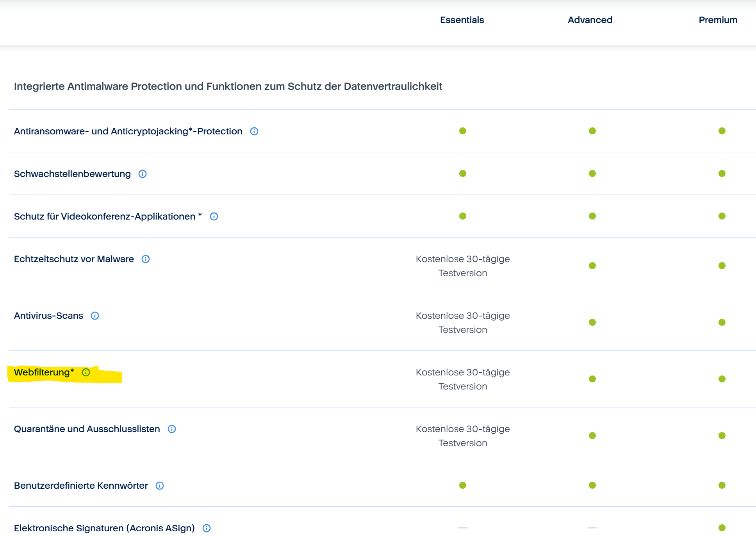Click info icon next to Antiransomware- und Anticryptojacking-Protection
Viewport: 756px width, 536px height.
(254, 131)
